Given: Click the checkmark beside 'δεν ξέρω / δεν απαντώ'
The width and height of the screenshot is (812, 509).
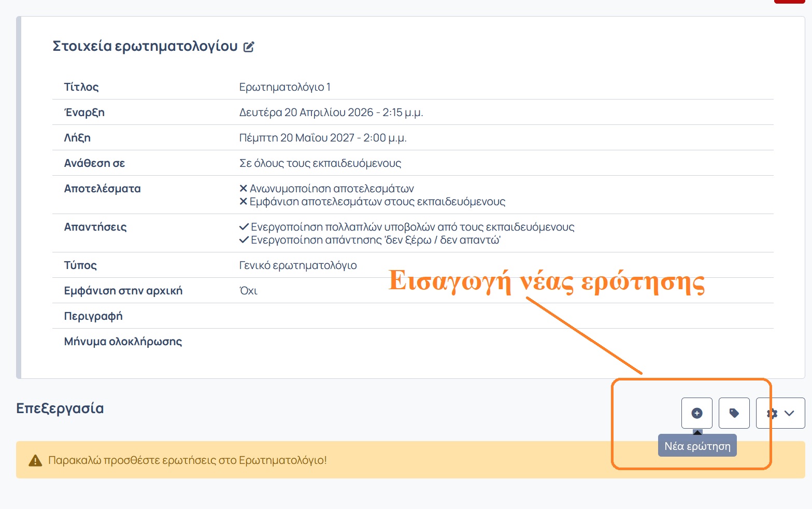Looking at the screenshot, I should click(244, 240).
